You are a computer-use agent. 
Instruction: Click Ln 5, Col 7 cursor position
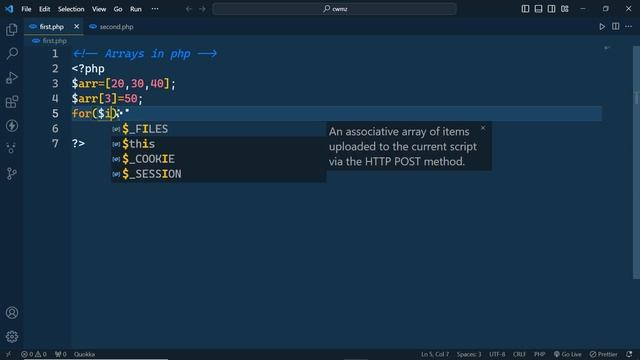coord(435,354)
